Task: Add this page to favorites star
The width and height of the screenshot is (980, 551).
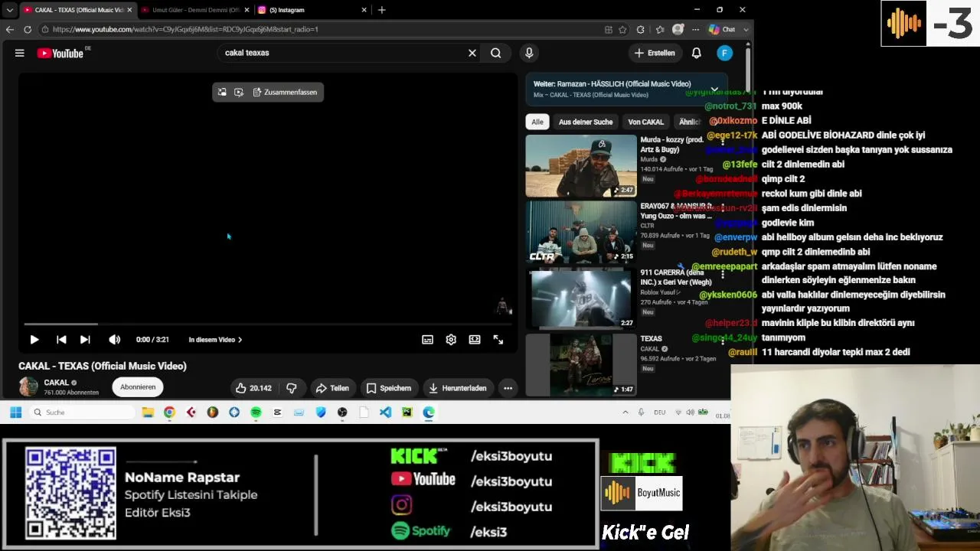Action: click(622, 29)
